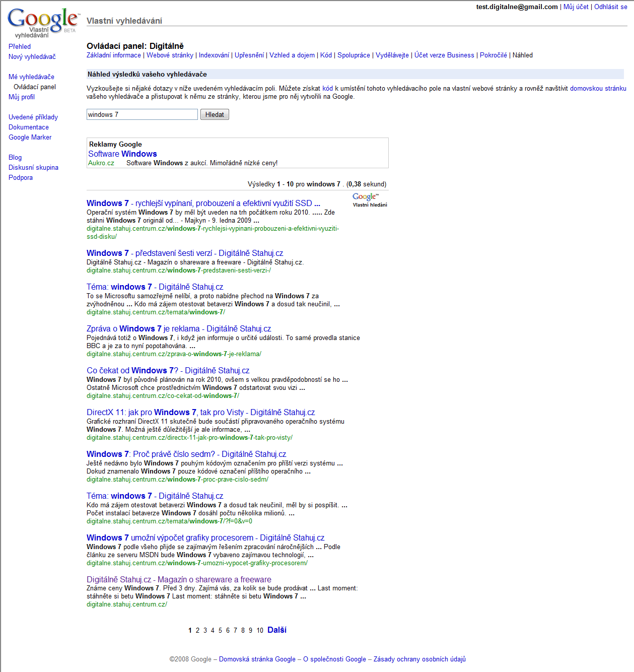Open Dokumentace link

tap(29, 127)
